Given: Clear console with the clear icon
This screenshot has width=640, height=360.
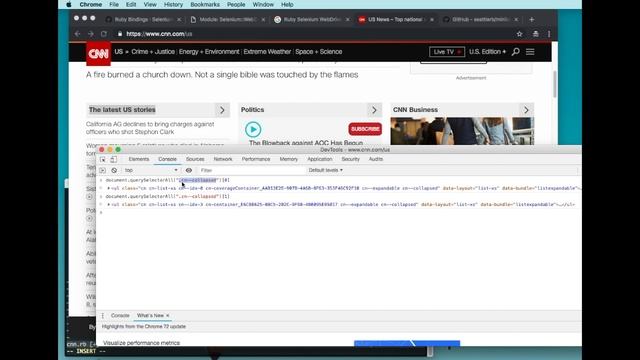Looking at the screenshot, I should [x=114, y=170].
